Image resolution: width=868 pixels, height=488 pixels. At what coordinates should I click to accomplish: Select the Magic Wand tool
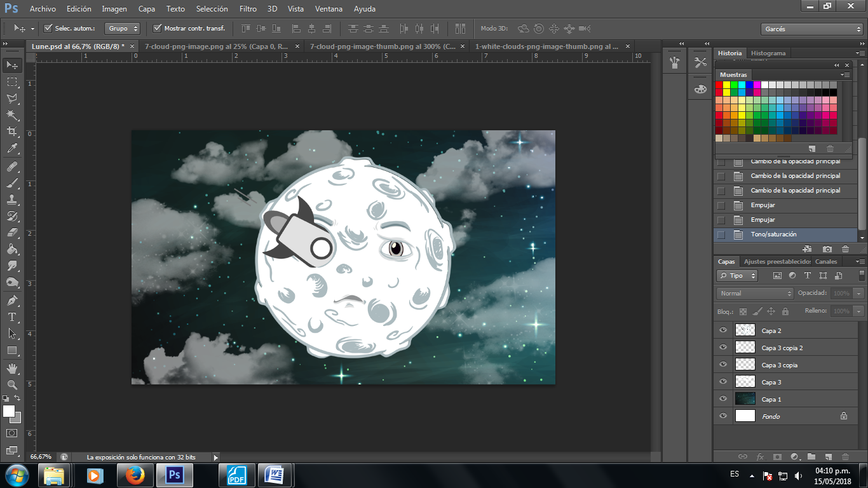tap(12, 115)
